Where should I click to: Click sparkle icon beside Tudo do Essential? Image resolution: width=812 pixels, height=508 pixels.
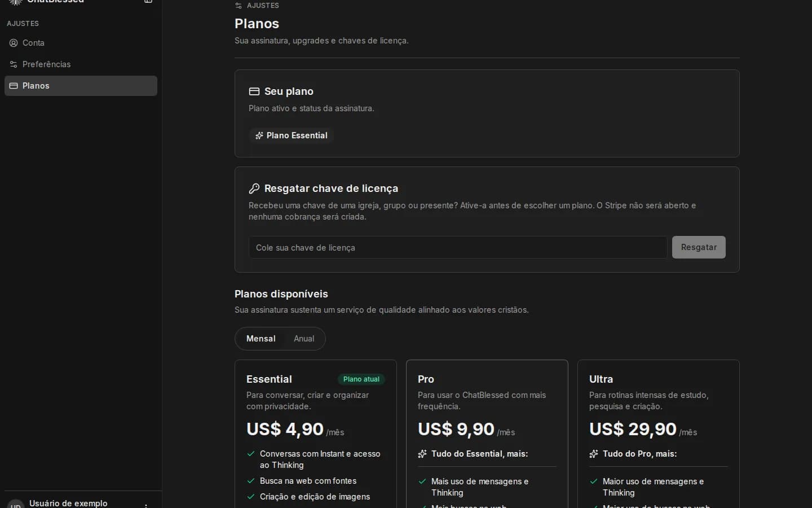[422, 454]
